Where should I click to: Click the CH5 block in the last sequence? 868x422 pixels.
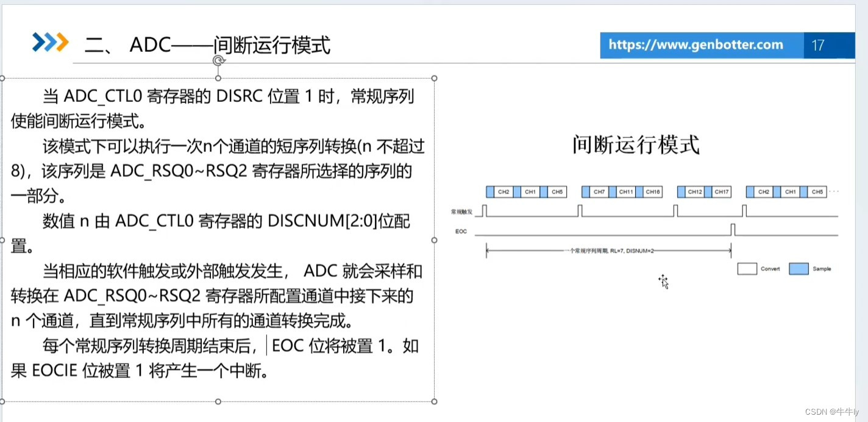817,191
